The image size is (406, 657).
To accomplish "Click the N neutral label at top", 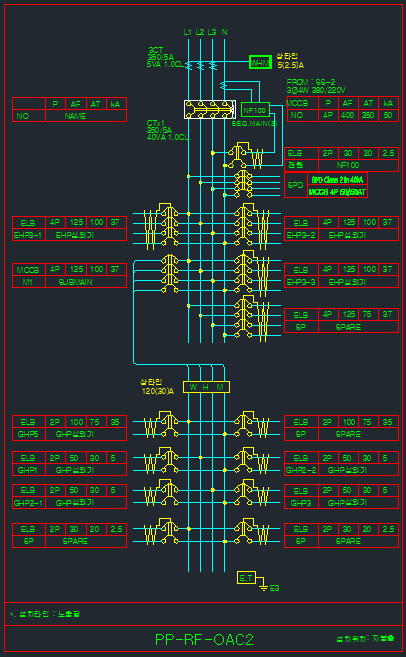I will click(225, 32).
